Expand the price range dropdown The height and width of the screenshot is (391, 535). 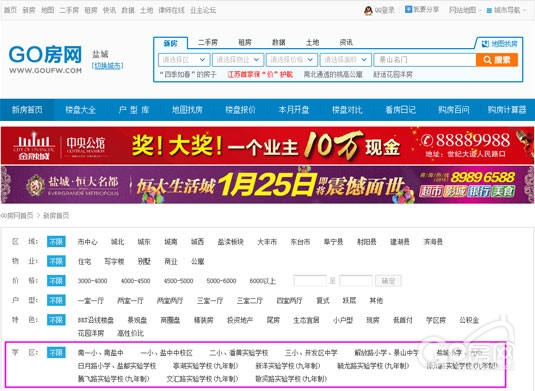pos(292,60)
